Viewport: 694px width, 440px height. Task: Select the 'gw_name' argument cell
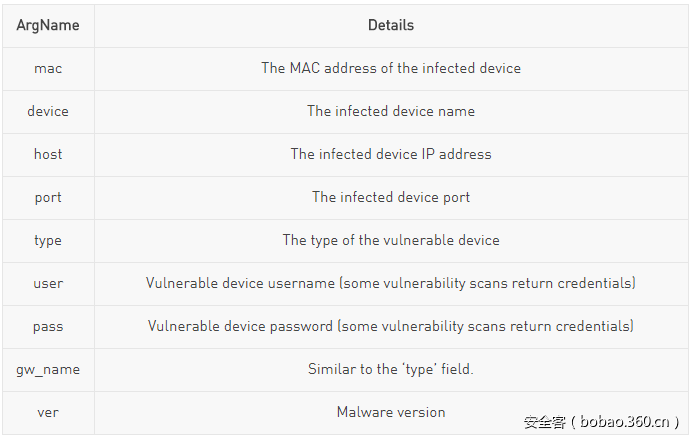coord(48,369)
